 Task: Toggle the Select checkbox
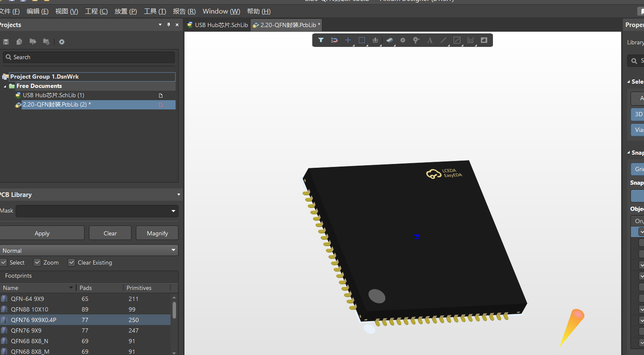click(4, 262)
